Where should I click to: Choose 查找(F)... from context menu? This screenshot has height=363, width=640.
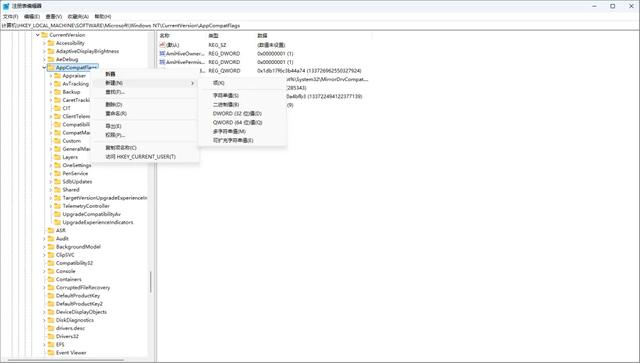[x=145, y=92]
